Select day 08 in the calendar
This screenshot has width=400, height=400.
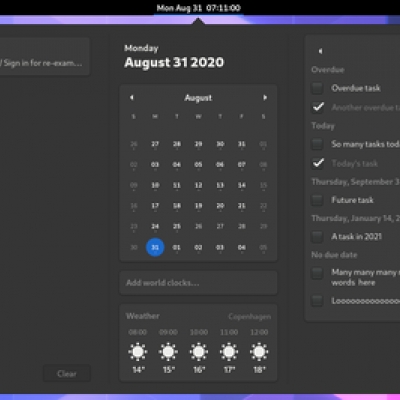tap(263, 165)
